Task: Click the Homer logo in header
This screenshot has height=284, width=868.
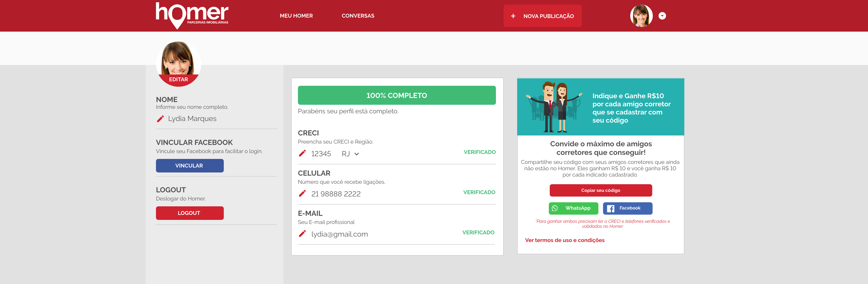Action: [192, 16]
